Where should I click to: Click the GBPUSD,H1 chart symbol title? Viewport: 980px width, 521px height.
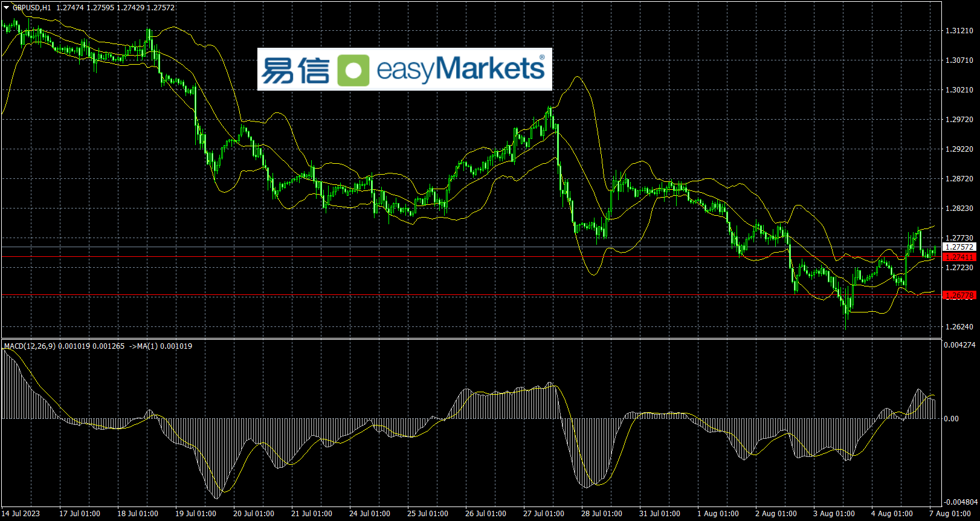pos(31,8)
